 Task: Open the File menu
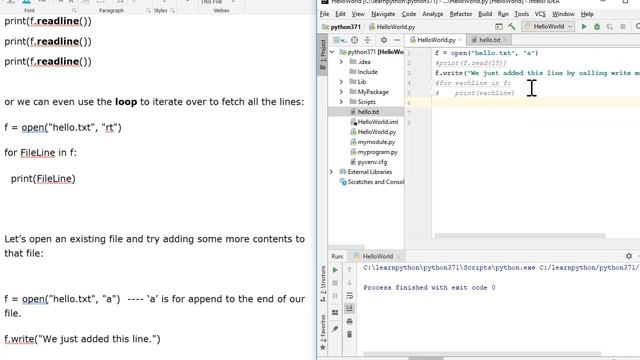click(324, 14)
